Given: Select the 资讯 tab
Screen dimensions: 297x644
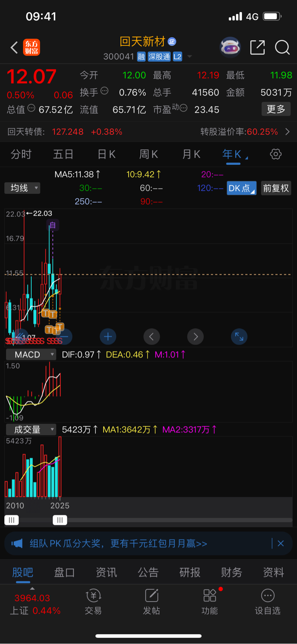Looking at the screenshot, I should coord(106,572).
